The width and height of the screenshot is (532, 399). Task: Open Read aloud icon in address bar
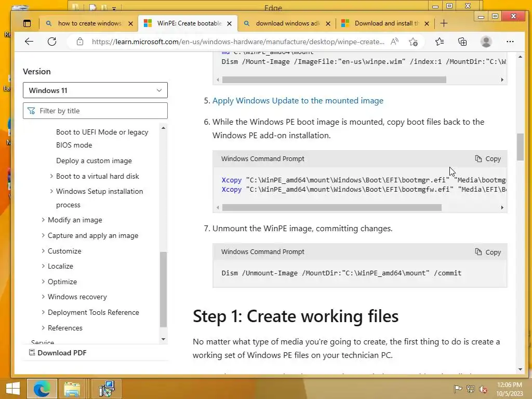[x=394, y=42]
